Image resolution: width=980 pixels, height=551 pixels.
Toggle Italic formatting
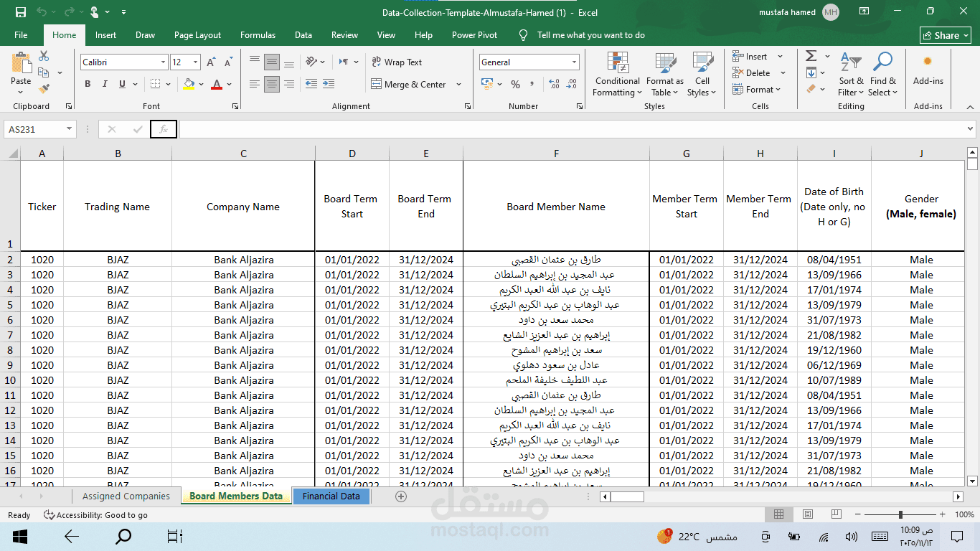(x=105, y=84)
